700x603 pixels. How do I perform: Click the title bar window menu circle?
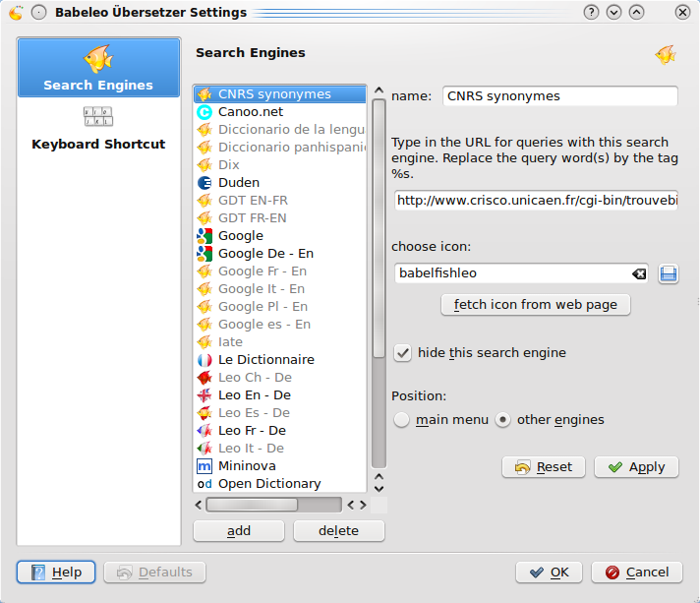[39, 13]
